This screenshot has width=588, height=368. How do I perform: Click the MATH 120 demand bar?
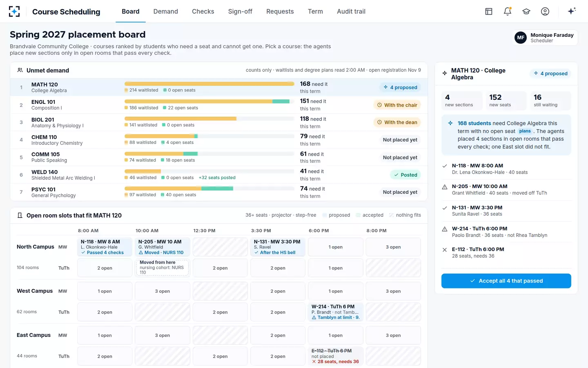(209, 84)
